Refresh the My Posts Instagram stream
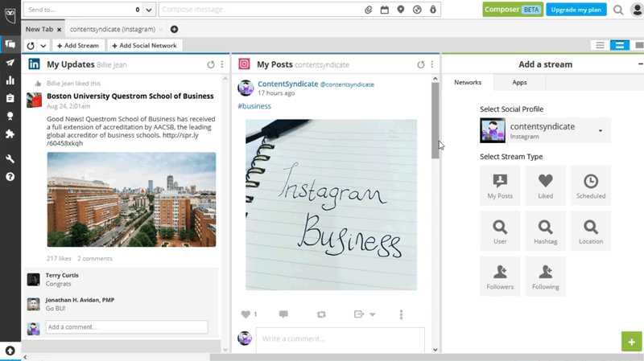 click(x=420, y=64)
